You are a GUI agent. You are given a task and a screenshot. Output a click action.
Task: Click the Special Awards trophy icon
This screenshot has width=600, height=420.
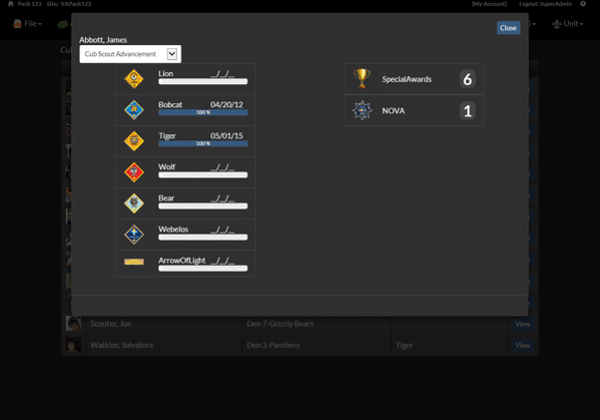[362, 78]
